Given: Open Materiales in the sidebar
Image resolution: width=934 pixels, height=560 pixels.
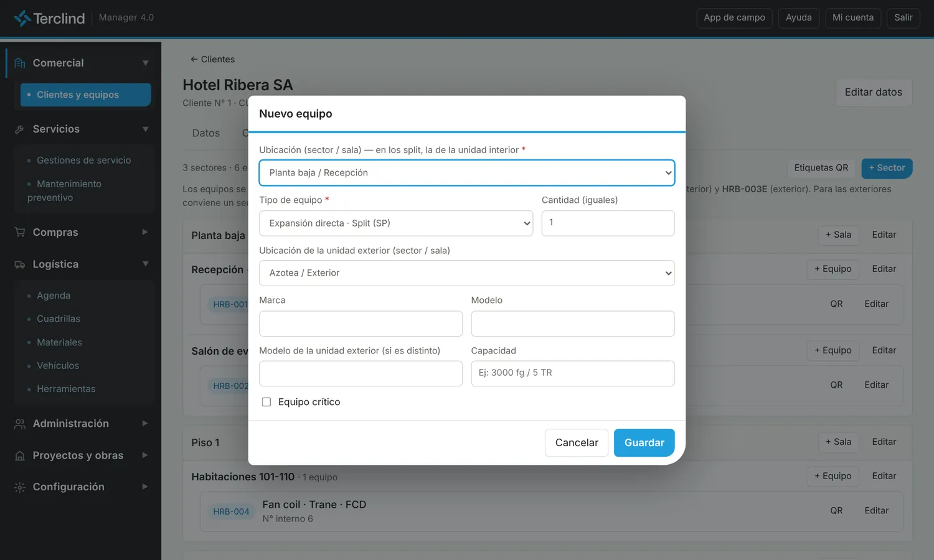Looking at the screenshot, I should coord(59,342).
